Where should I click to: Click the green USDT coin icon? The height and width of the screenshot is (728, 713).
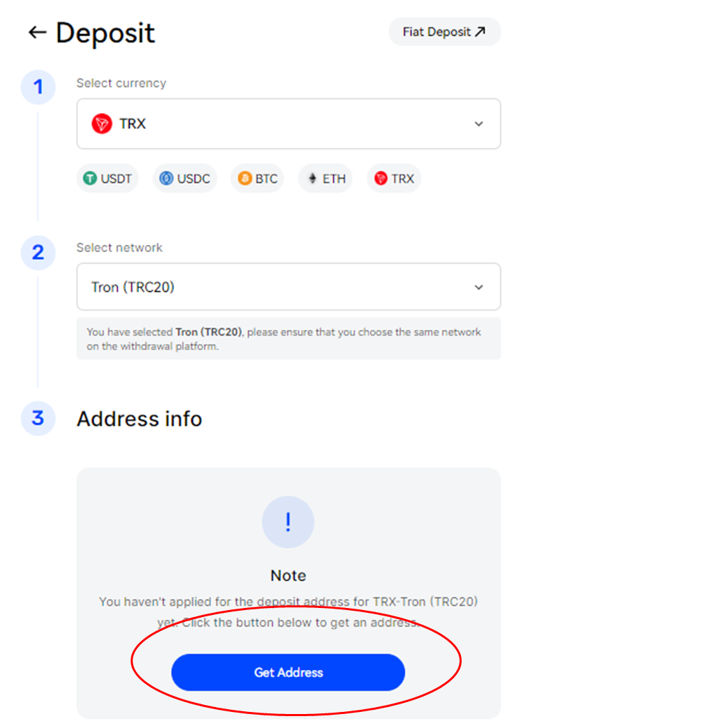click(89, 178)
